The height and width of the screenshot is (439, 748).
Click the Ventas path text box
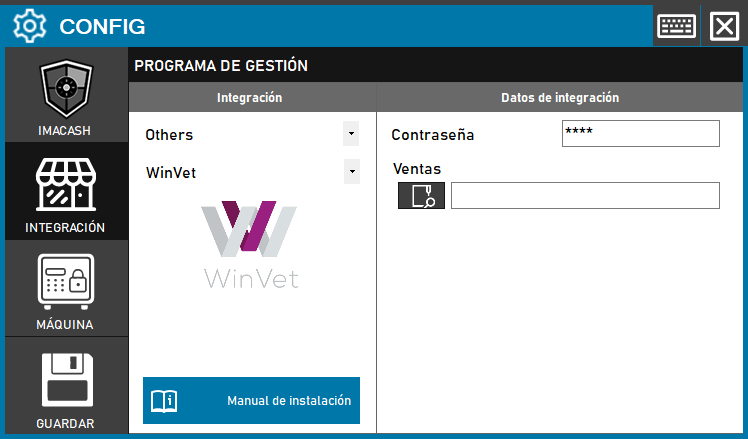[x=585, y=196]
